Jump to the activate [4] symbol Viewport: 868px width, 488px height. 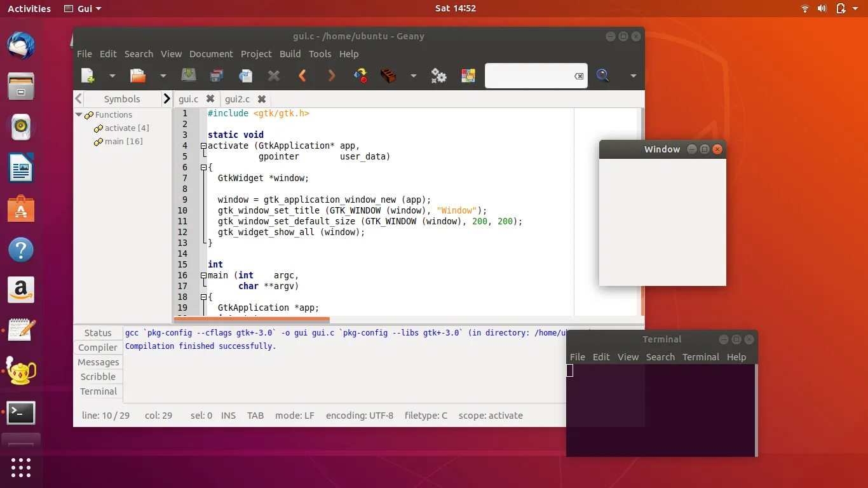click(x=126, y=128)
